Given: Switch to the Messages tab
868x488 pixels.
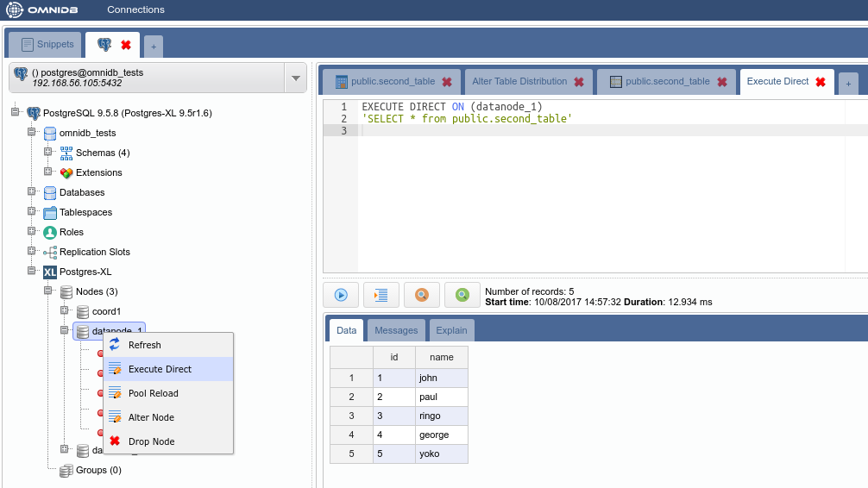Looking at the screenshot, I should click(x=396, y=330).
